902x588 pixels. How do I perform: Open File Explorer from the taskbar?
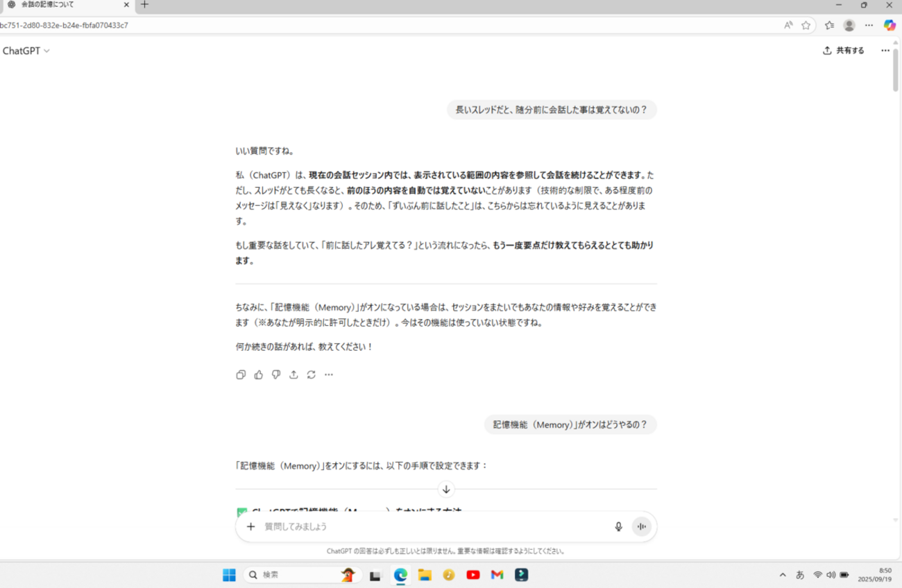click(425, 575)
